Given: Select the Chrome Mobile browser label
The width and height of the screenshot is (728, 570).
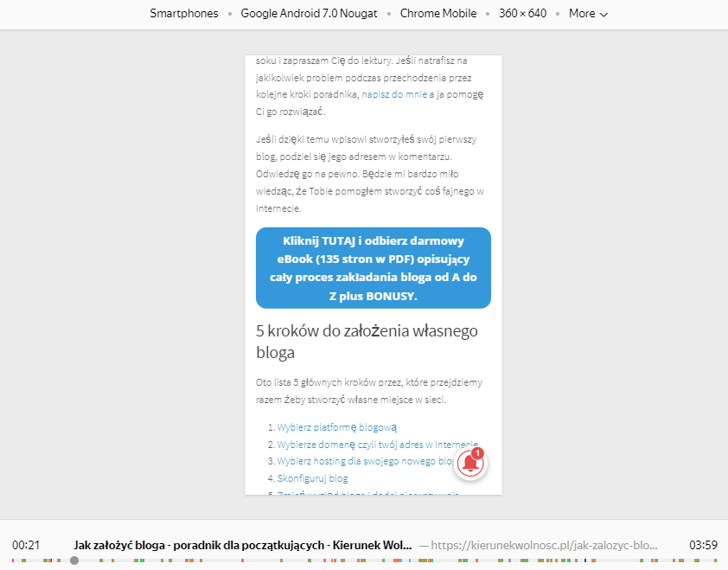Looking at the screenshot, I should tap(437, 14).
